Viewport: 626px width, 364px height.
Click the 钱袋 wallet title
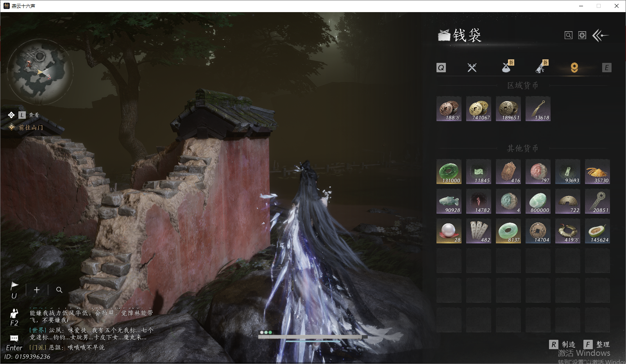click(x=467, y=36)
